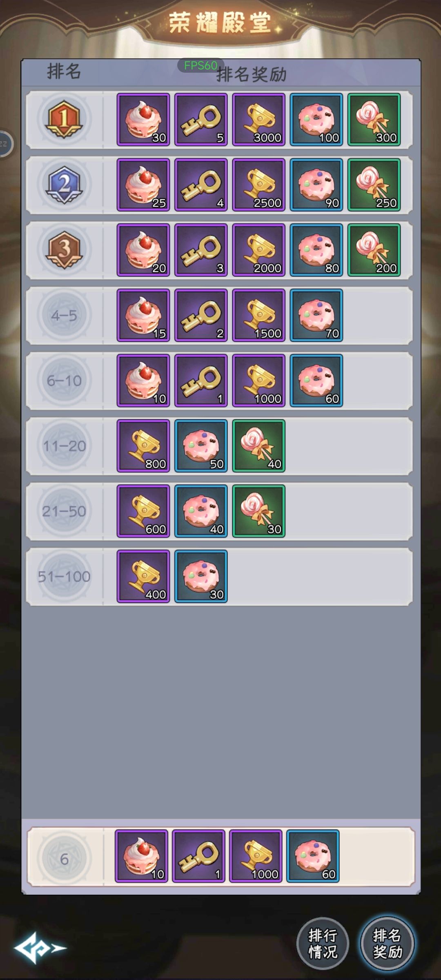
Task: Click the blue rank 2 badge
Action: (64, 185)
